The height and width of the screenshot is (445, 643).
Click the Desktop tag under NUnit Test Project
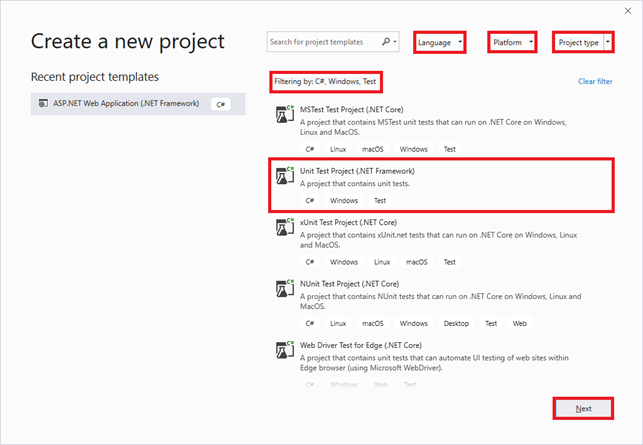[456, 324]
